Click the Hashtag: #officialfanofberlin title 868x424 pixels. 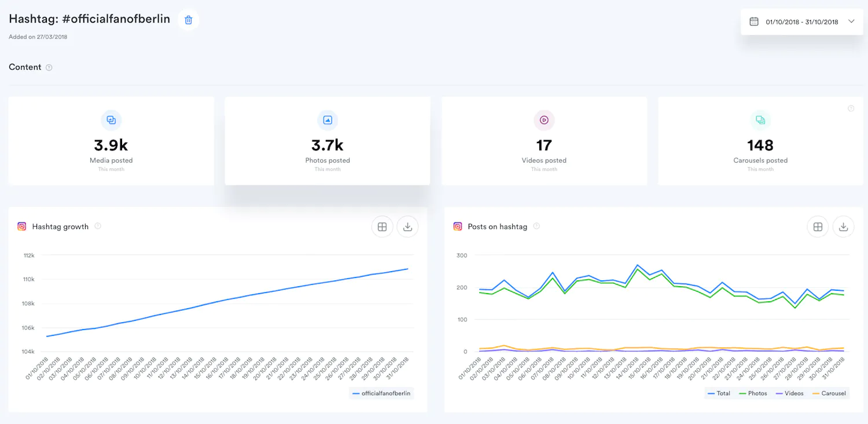click(x=90, y=19)
